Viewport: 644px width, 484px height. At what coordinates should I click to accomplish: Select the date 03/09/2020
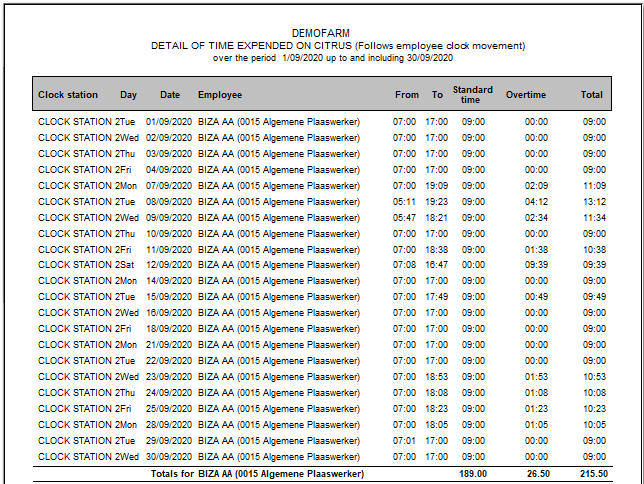[x=169, y=154]
